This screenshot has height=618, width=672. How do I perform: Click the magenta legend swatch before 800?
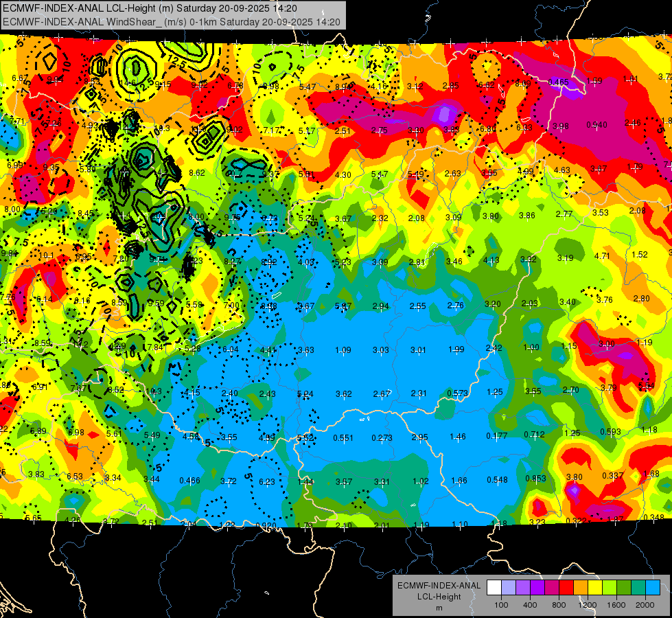[x=552, y=588]
